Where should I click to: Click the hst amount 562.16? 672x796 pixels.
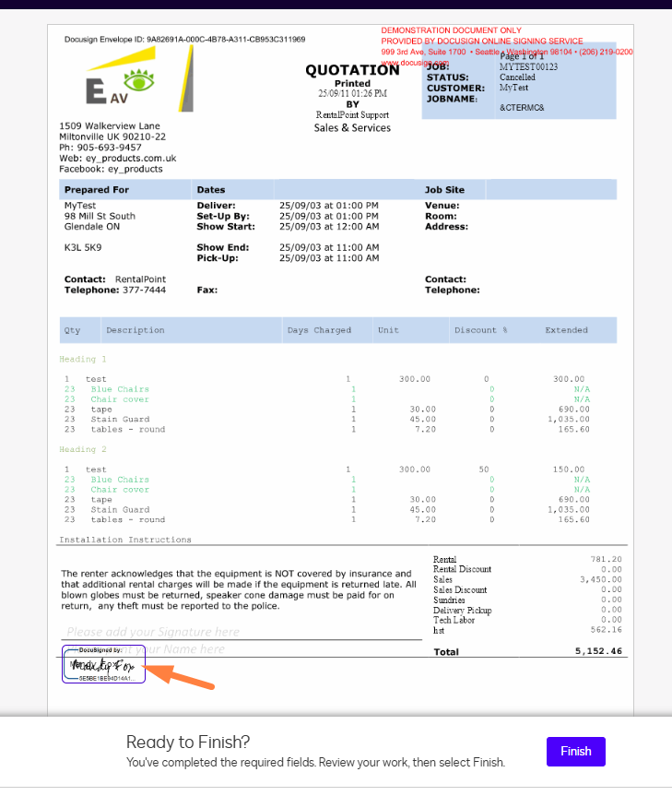[x=606, y=629]
